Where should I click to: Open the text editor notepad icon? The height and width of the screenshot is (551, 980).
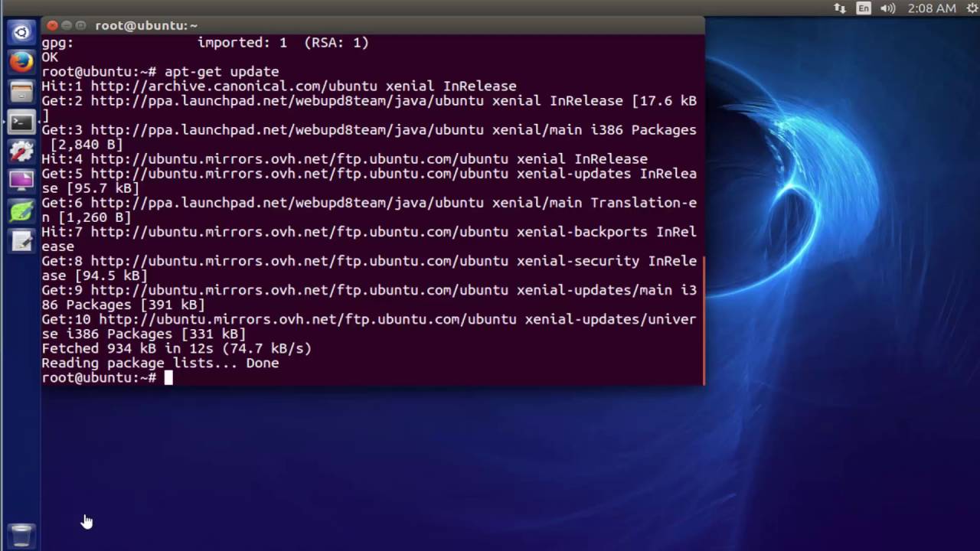pyautogui.click(x=21, y=240)
